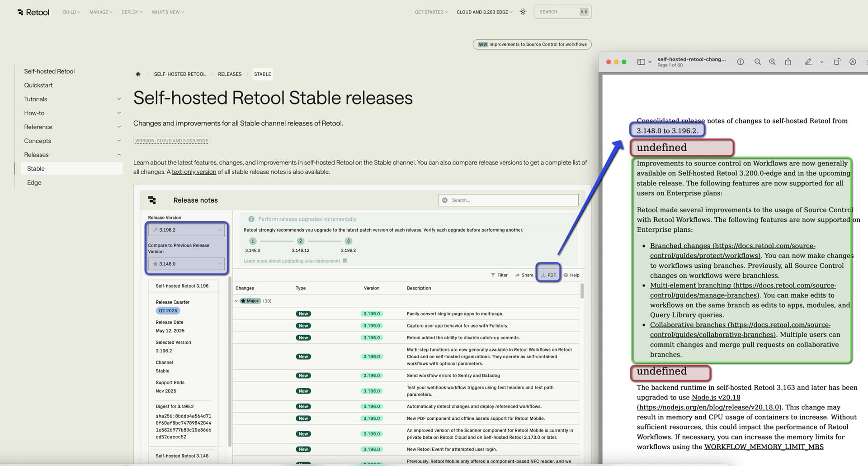This screenshot has height=466, width=868.
Task: Open the text-only version link
Action: (x=194, y=172)
